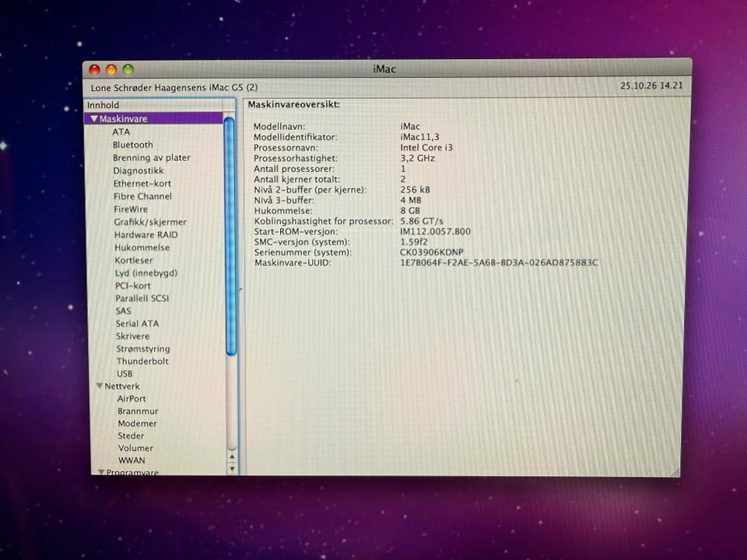This screenshot has width=747, height=560.
Task: Show Grafikk/skjermer information
Action: click(x=150, y=222)
